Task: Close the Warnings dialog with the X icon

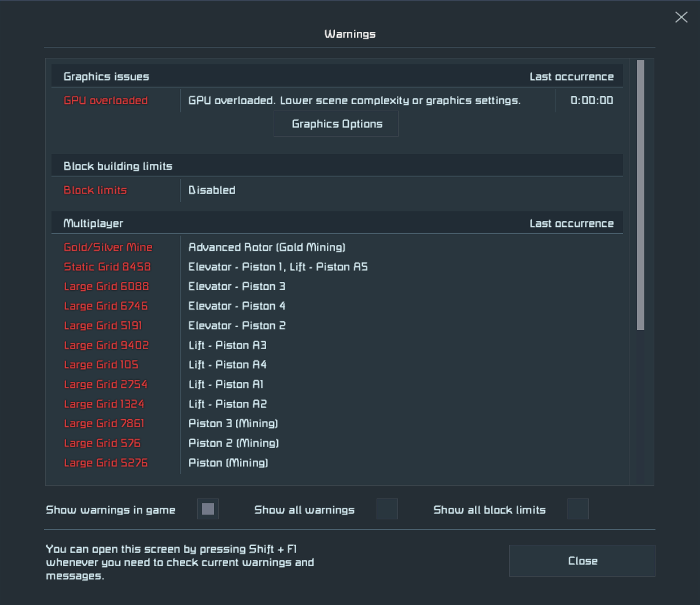Action: [x=681, y=17]
